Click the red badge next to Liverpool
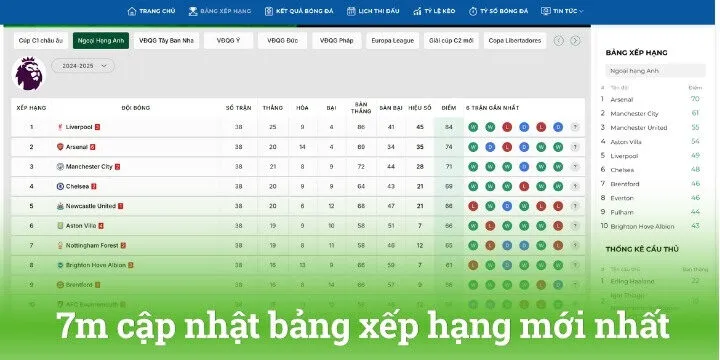720x360 pixels. 97,127
